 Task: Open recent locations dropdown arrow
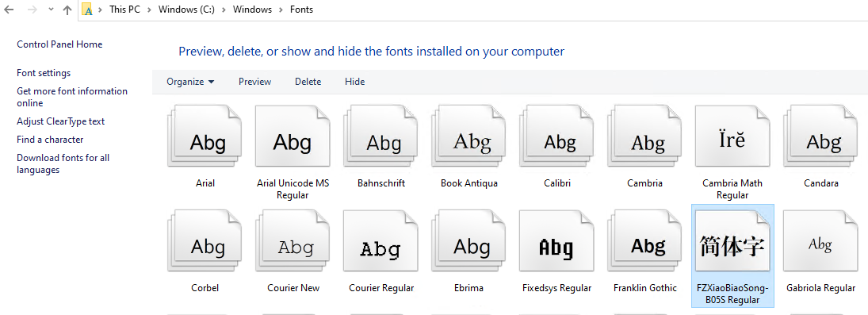[x=51, y=10]
